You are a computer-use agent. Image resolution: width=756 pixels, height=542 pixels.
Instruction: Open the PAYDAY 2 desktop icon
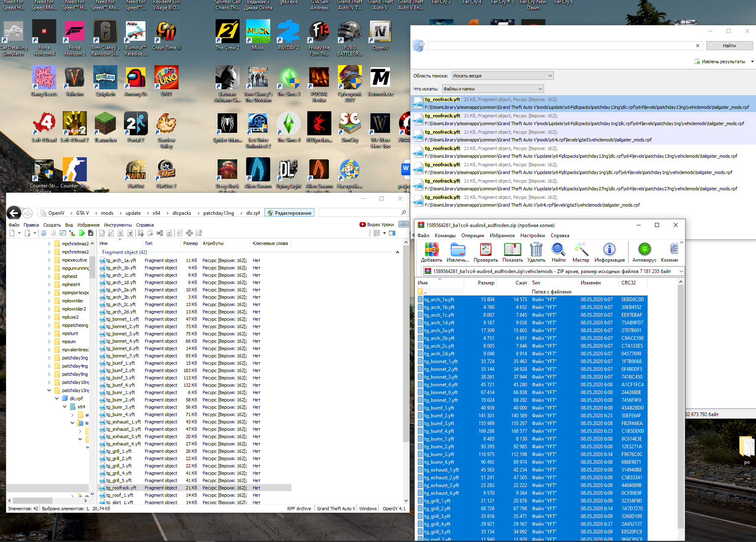tap(289, 35)
